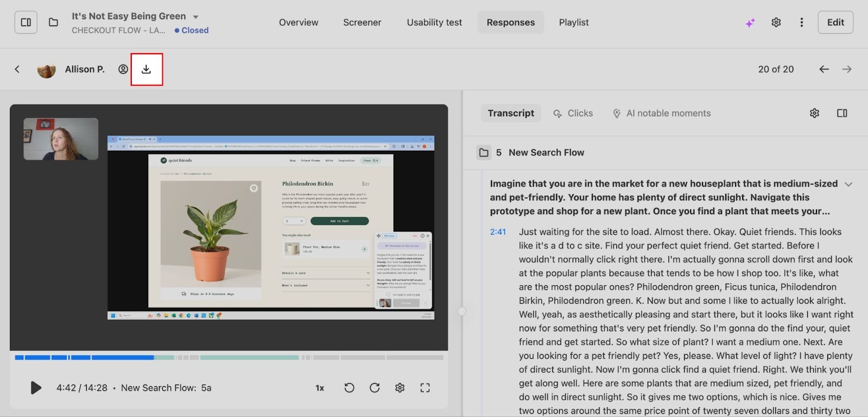Image resolution: width=868 pixels, height=417 pixels.
Task: Click the AI sparkle icon
Action: pos(750,23)
